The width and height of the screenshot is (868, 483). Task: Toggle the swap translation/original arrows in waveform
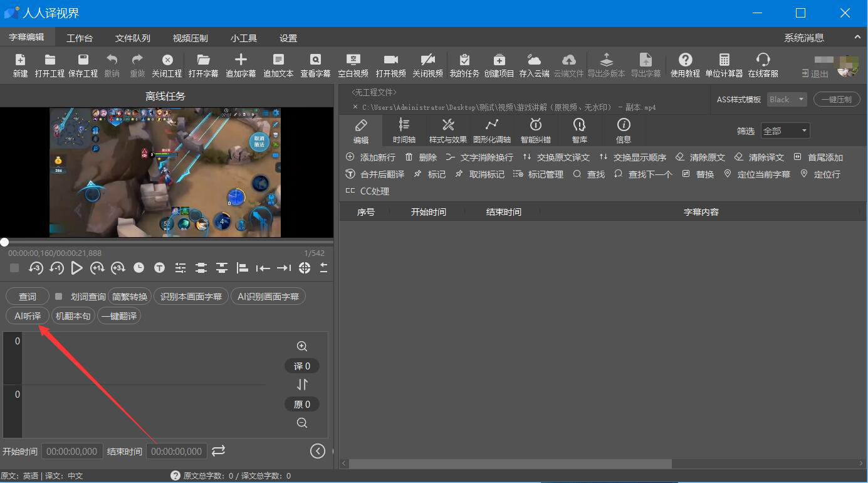coord(302,385)
